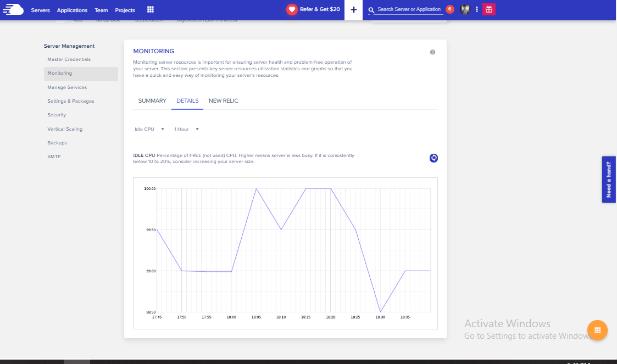Open the NEW RELIC tab
This screenshot has width=617, height=364.
[x=223, y=100]
